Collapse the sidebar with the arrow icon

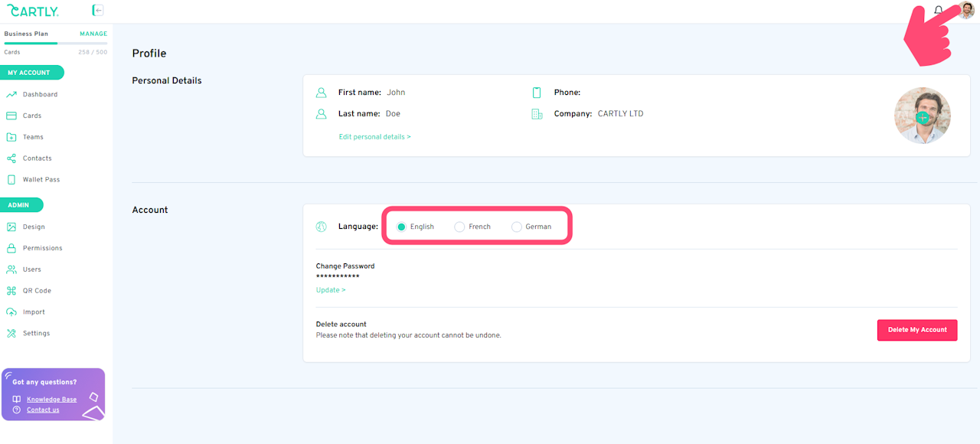pyautogui.click(x=98, y=10)
